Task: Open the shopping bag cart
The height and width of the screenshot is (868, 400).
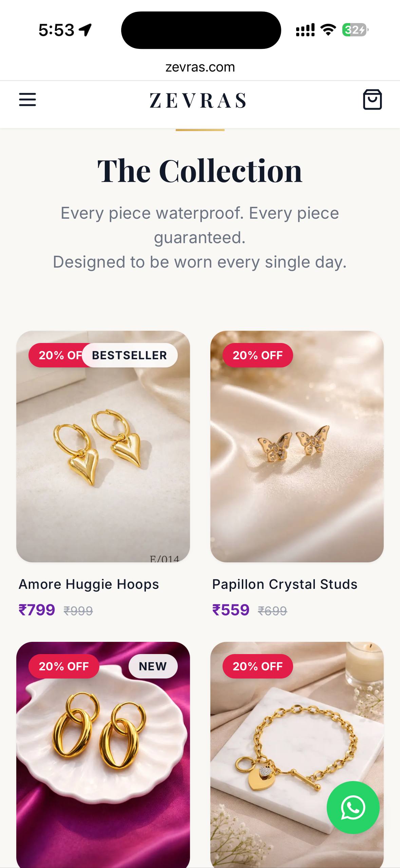Action: coord(373,100)
